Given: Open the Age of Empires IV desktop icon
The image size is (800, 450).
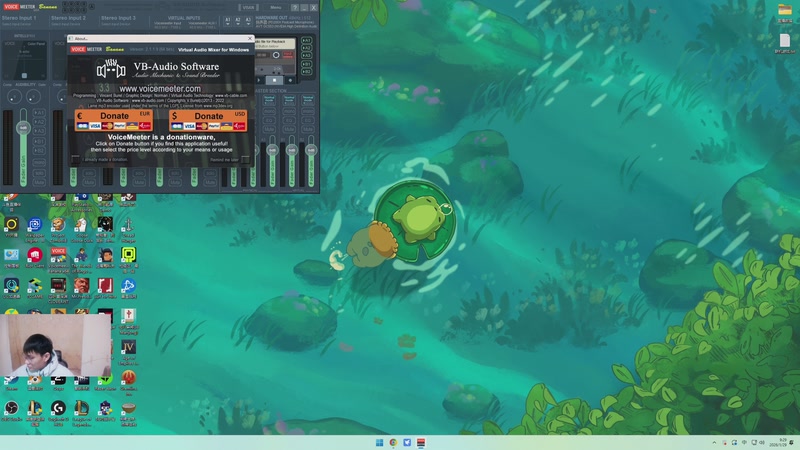Looking at the screenshot, I should tap(128, 351).
